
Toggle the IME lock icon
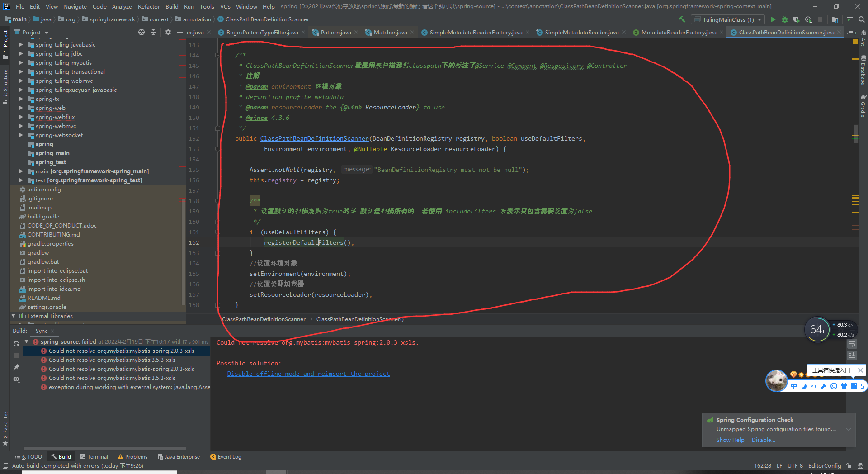(x=862, y=386)
